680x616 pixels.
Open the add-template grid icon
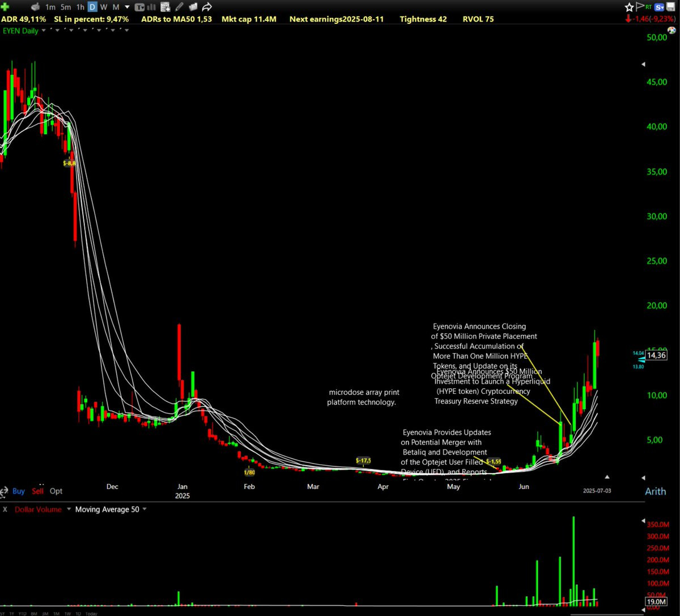point(165,7)
